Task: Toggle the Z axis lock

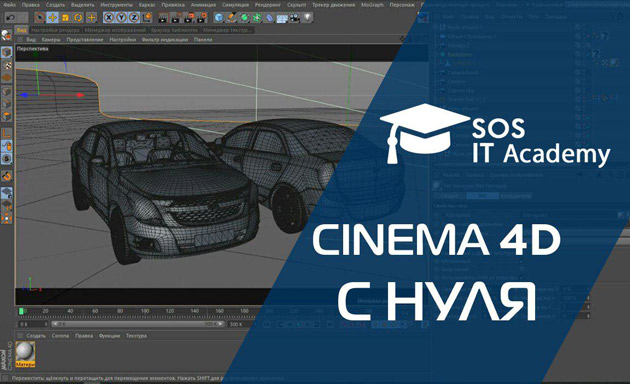Action: (x=134, y=18)
